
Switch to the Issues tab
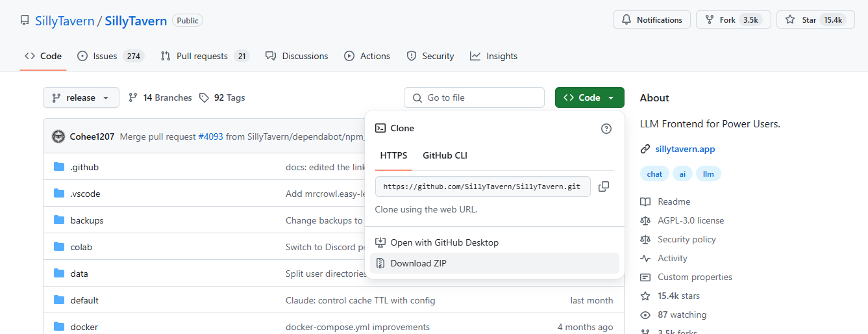point(110,56)
